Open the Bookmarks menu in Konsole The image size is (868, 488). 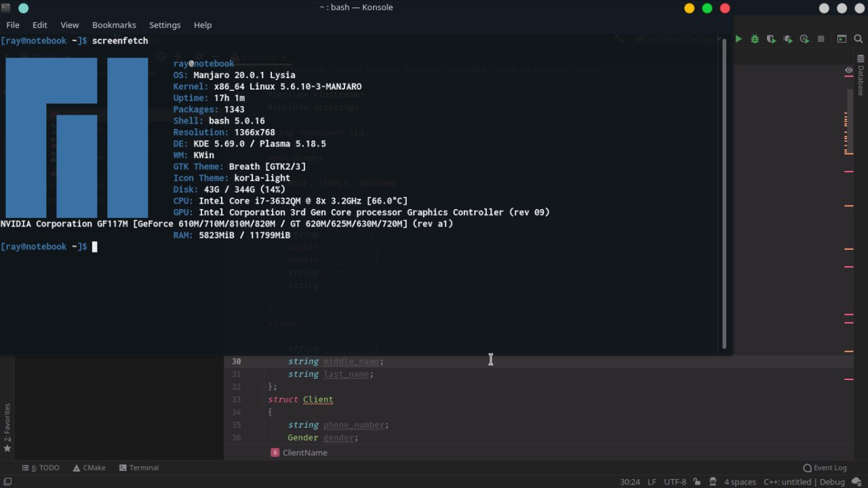(x=114, y=25)
